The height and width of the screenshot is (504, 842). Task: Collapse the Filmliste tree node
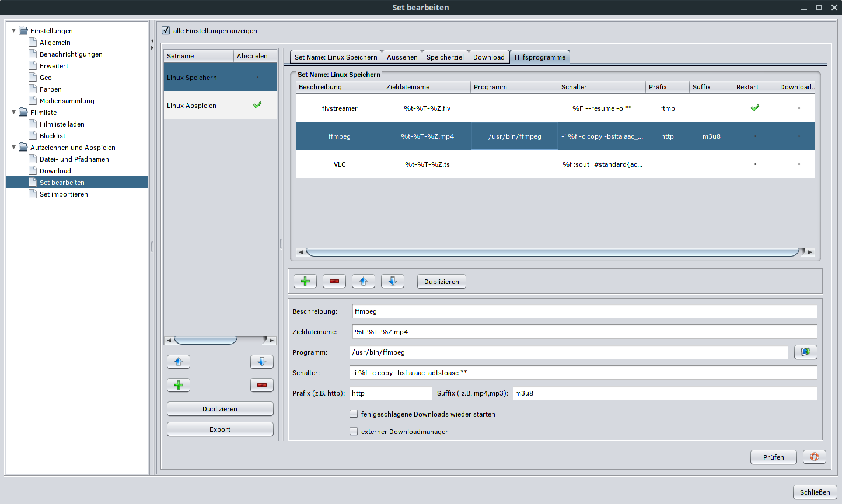pos(14,112)
